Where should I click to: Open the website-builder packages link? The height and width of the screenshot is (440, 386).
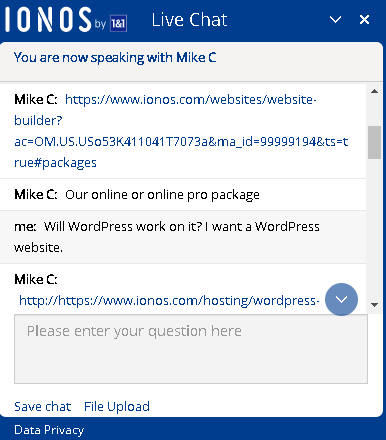click(x=181, y=131)
